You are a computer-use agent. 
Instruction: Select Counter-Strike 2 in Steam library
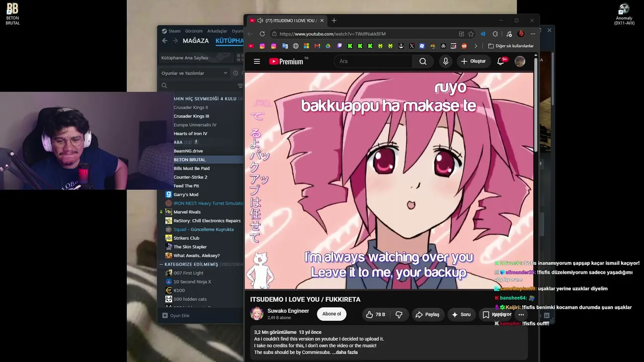click(x=190, y=177)
